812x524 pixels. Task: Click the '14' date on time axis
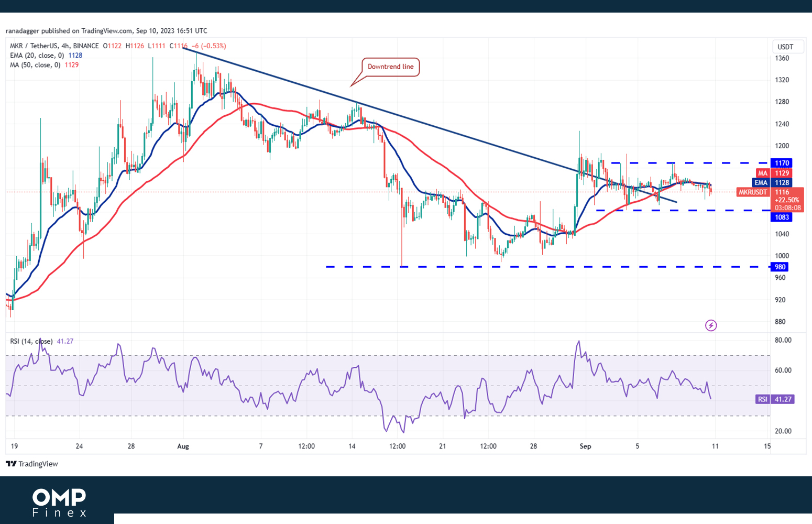click(352, 446)
